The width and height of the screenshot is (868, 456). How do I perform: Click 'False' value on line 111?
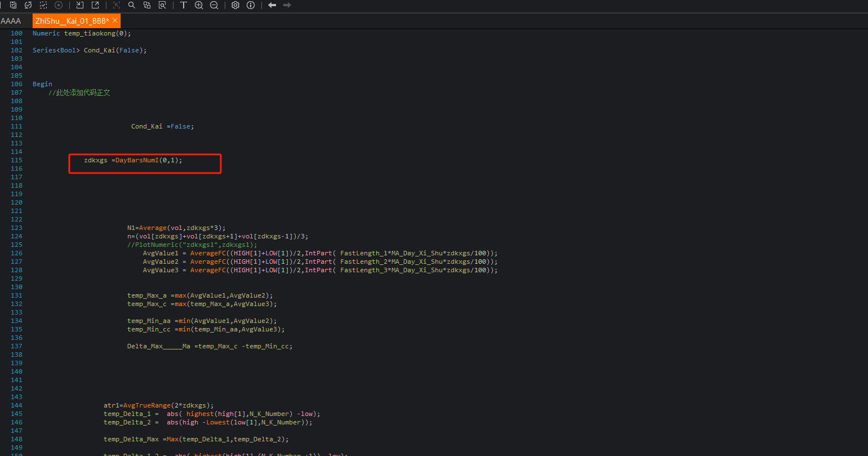180,126
